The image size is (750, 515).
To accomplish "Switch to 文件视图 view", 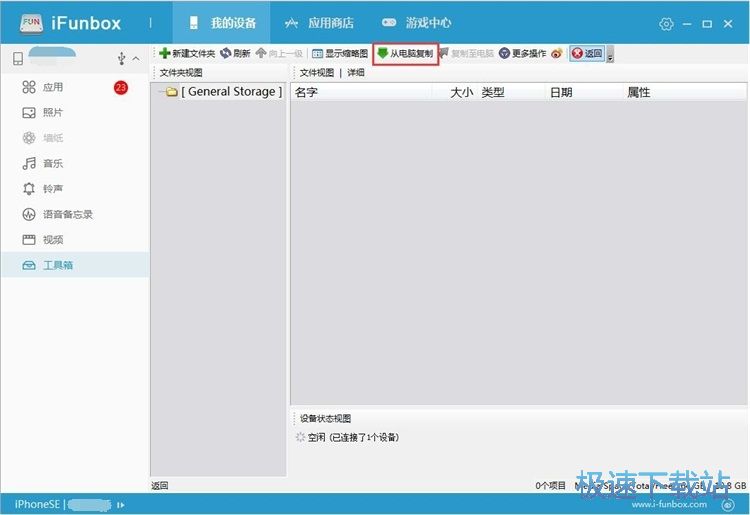I will (x=317, y=73).
